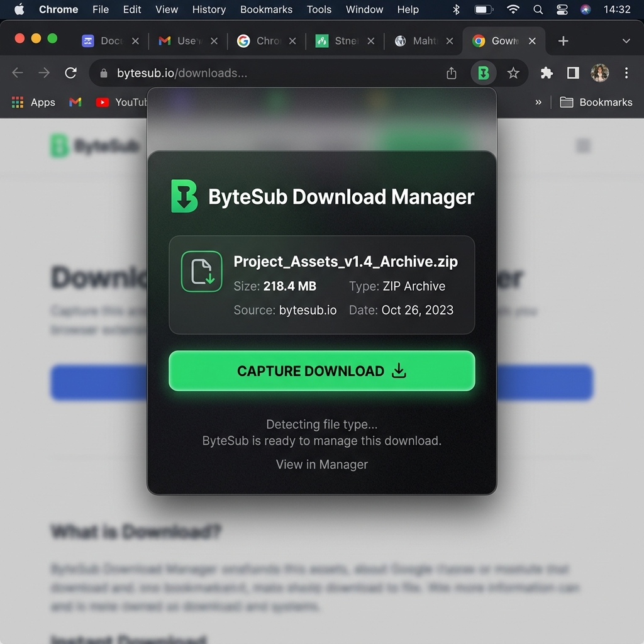Open the Chrome three-dot menu
The width and height of the screenshot is (644, 644).
click(626, 73)
